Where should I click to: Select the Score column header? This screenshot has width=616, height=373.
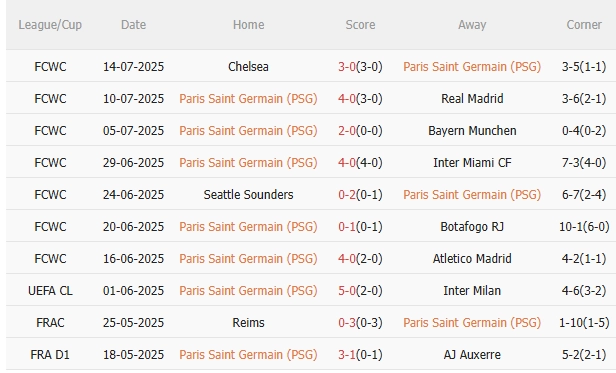pos(360,25)
